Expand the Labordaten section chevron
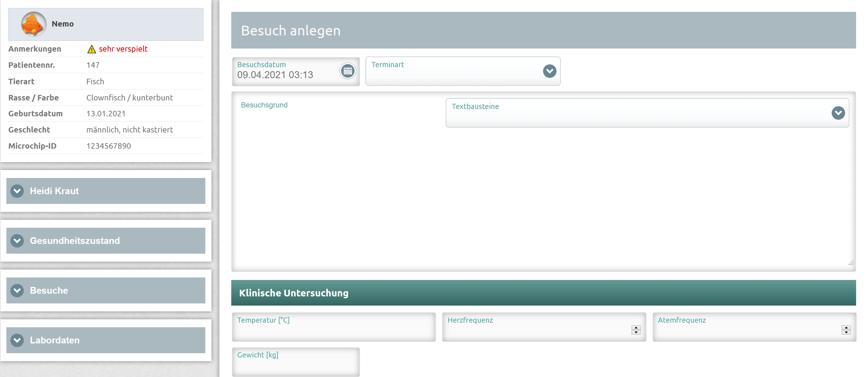This screenshot has width=868, height=377. click(17, 340)
